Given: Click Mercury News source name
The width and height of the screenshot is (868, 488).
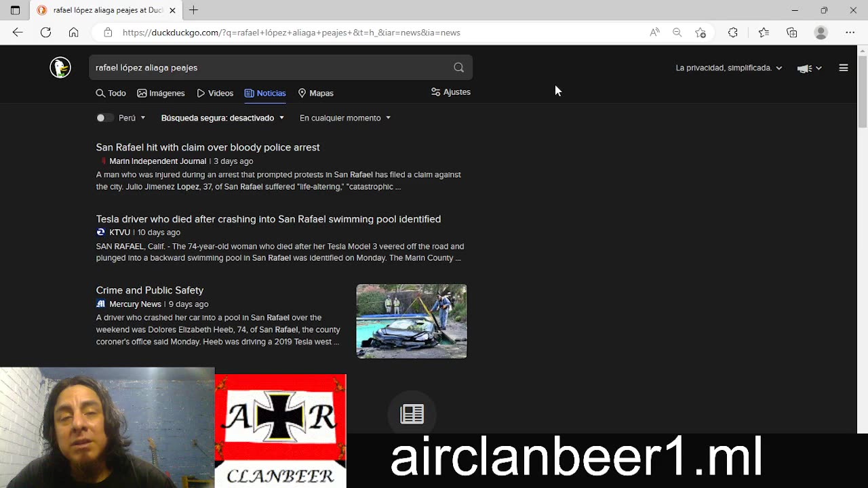Looking at the screenshot, I should [x=135, y=304].
